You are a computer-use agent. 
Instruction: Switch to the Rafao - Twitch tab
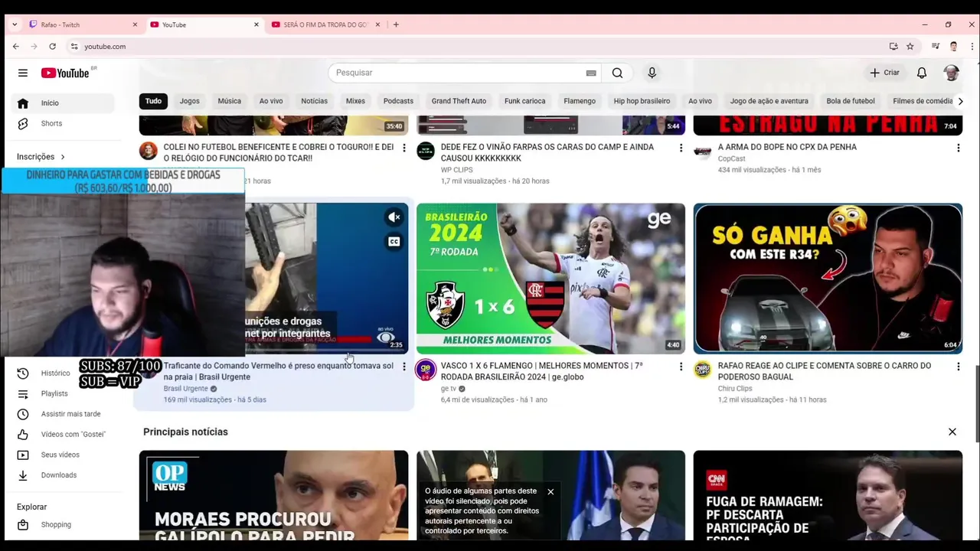[x=83, y=24]
